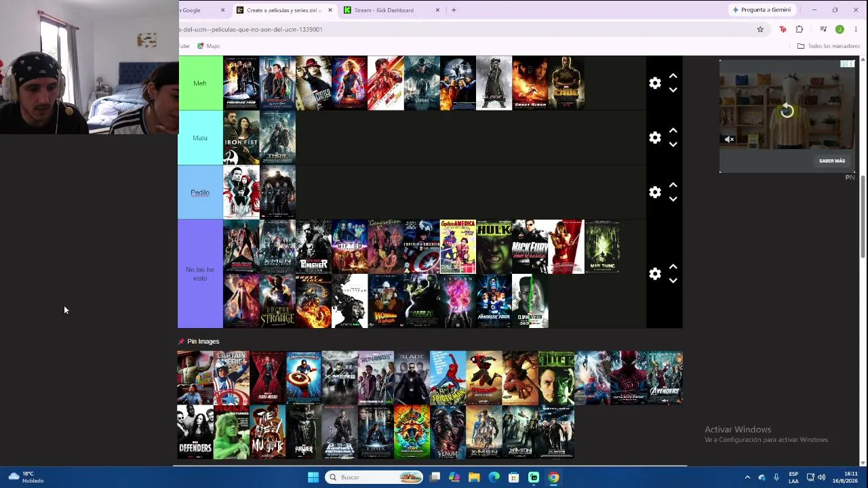Image resolution: width=868 pixels, height=488 pixels.
Task: Open File Explorer from the taskbar
Action: click(x=474, y=477)
